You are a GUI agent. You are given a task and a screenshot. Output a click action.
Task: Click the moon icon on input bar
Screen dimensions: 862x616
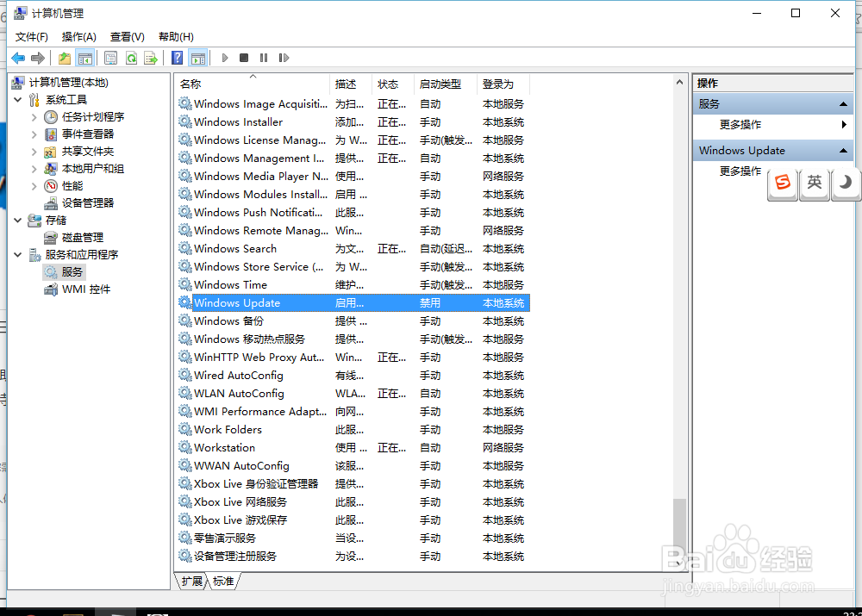(846, 183)
